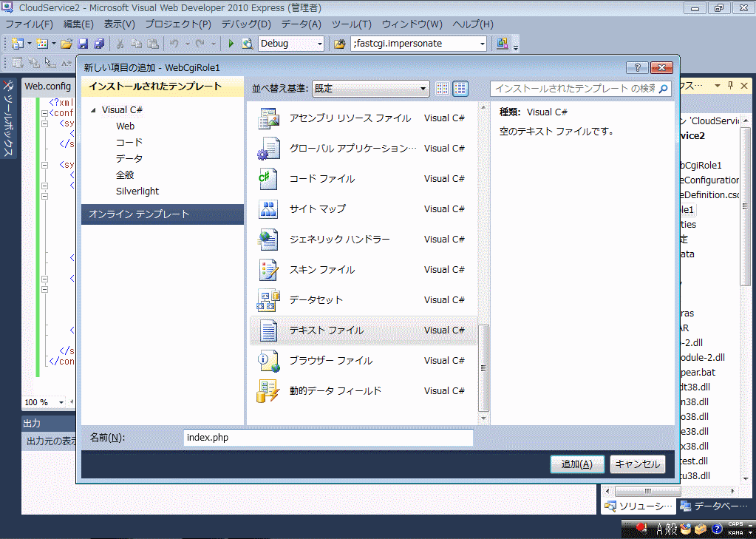Open the solution explorer panel options dropdown arrow
This screenshot has width=756, height=539.
(x=718, y=86)
